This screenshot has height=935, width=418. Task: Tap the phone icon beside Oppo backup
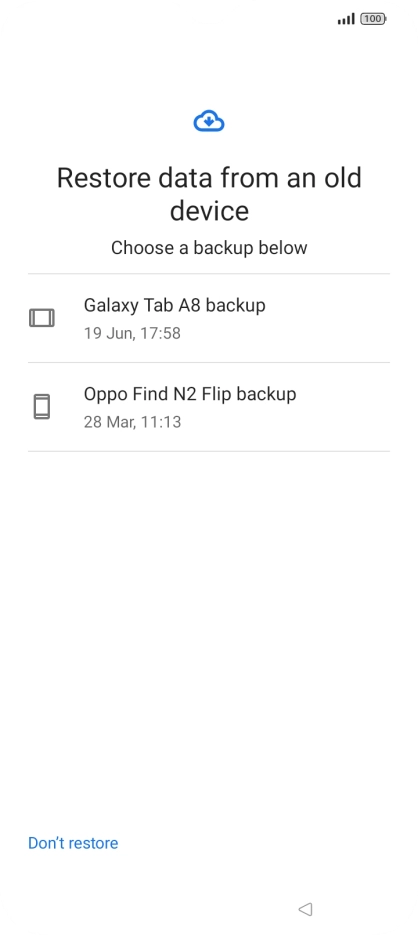[42, 407]
